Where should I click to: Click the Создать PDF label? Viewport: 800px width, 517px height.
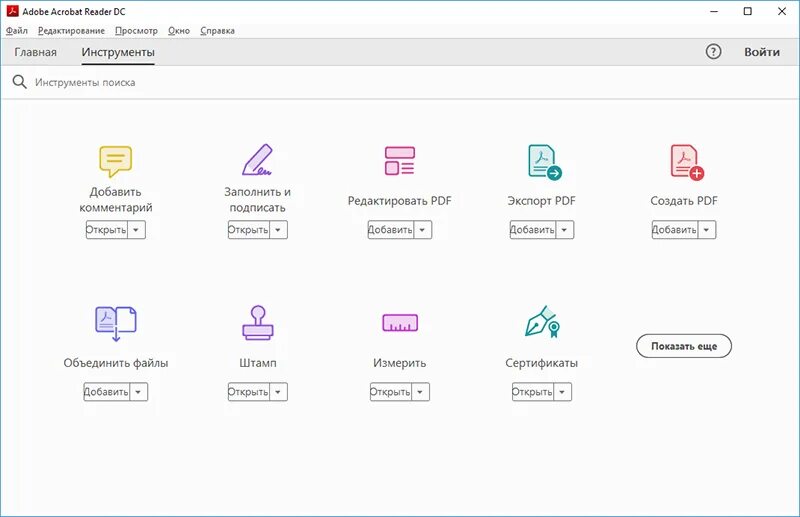684,201
